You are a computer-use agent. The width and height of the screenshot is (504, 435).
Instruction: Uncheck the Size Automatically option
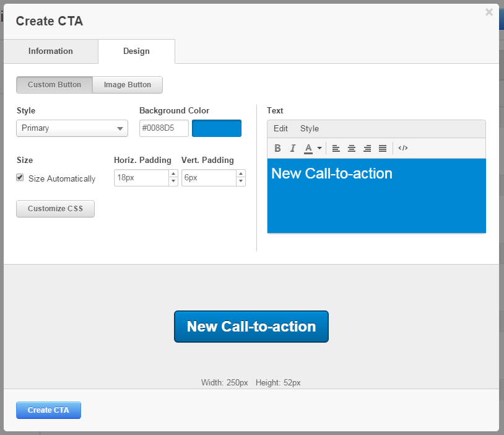[21, 178]
